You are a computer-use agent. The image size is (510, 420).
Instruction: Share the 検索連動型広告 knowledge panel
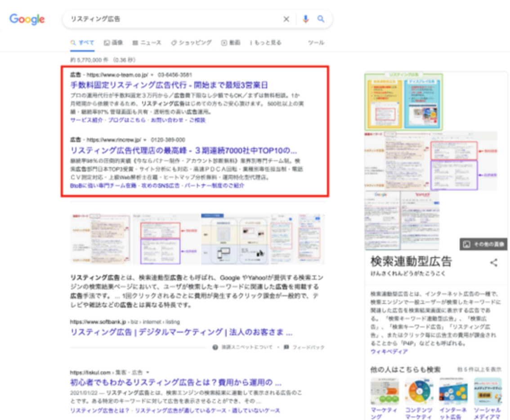click(x=494, y=263)
